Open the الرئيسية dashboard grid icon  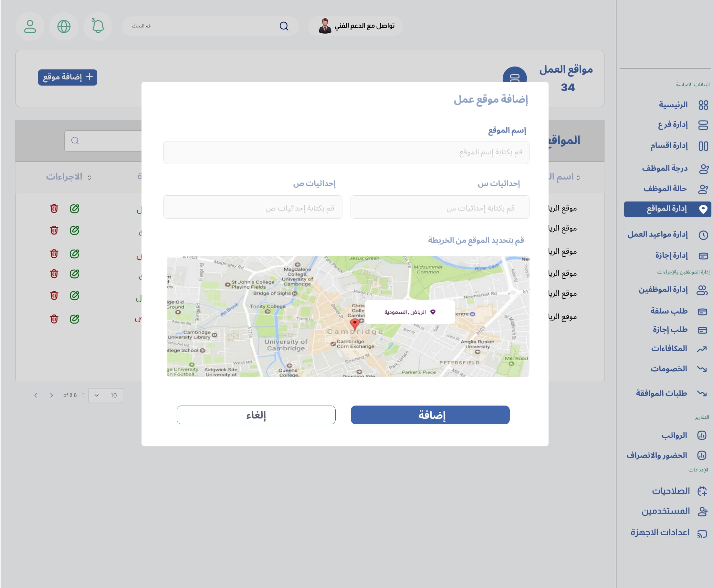[x=703, y=104]
